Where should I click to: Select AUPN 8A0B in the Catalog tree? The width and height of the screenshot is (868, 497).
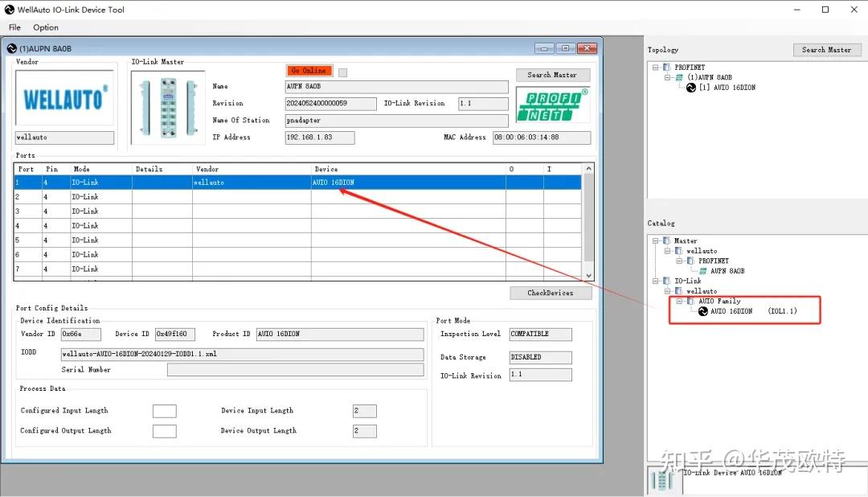[x=727, y=271]
